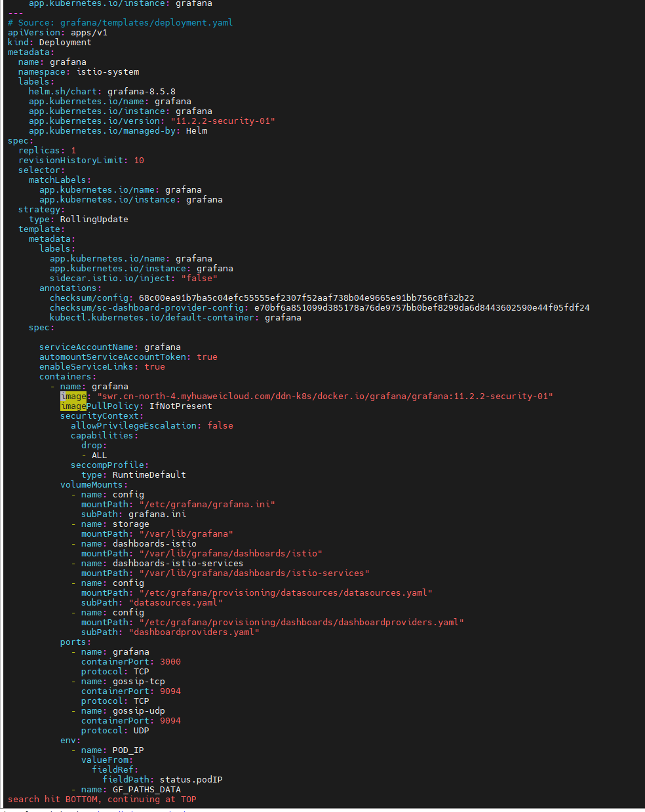The image size is (645, 812).
Task: Select '- name: dashboards-istio-services' entry
Action: pos(157,563)
